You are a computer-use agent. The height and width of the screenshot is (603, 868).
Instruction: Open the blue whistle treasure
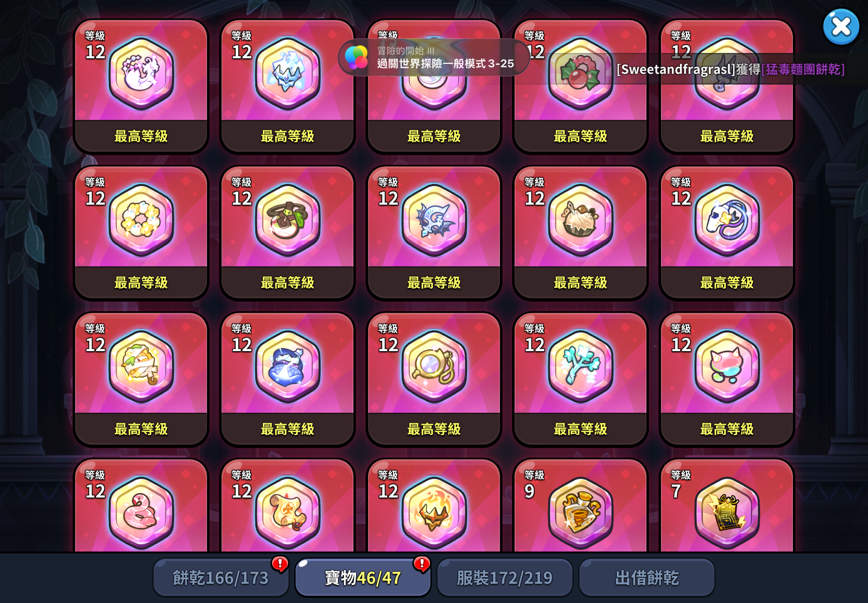click(727, 220)
